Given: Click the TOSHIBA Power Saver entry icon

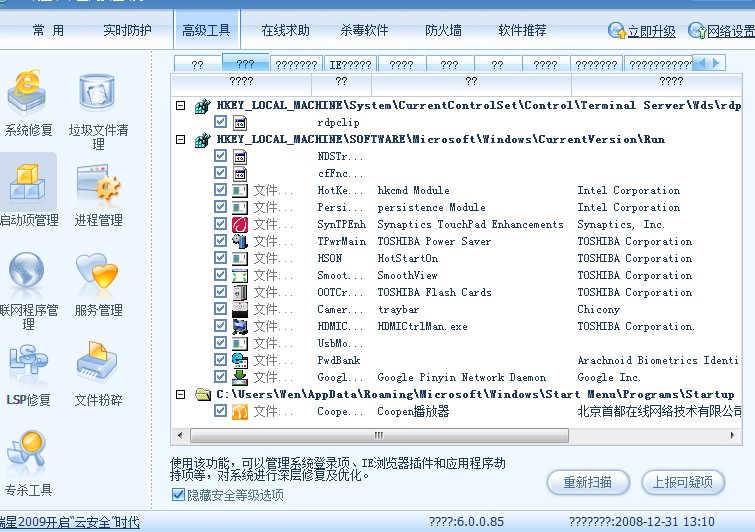Looking at the screenshot, I should [x=240, y=241].
